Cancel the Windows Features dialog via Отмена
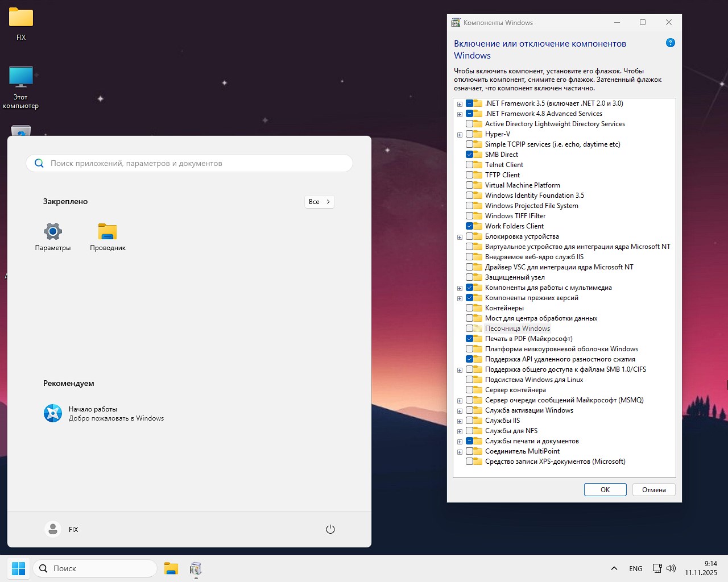 653,489
